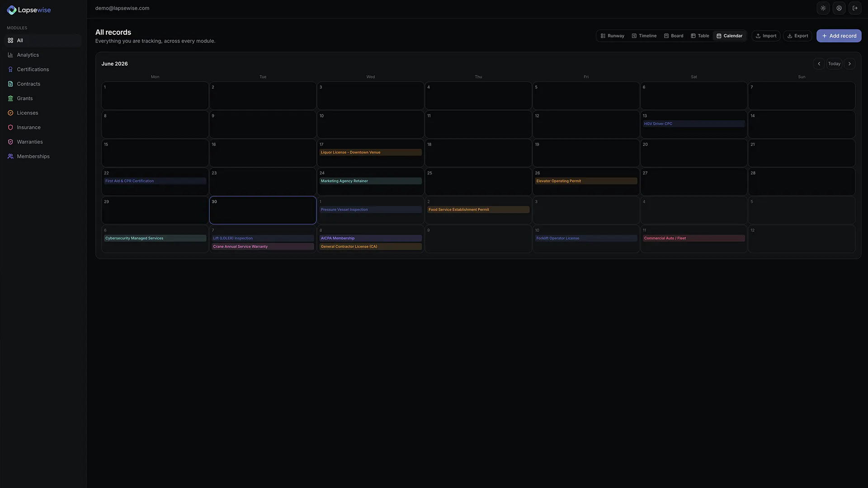Open Insurance module
Viewport: 868px width, 488px height.
pos(43,127)
